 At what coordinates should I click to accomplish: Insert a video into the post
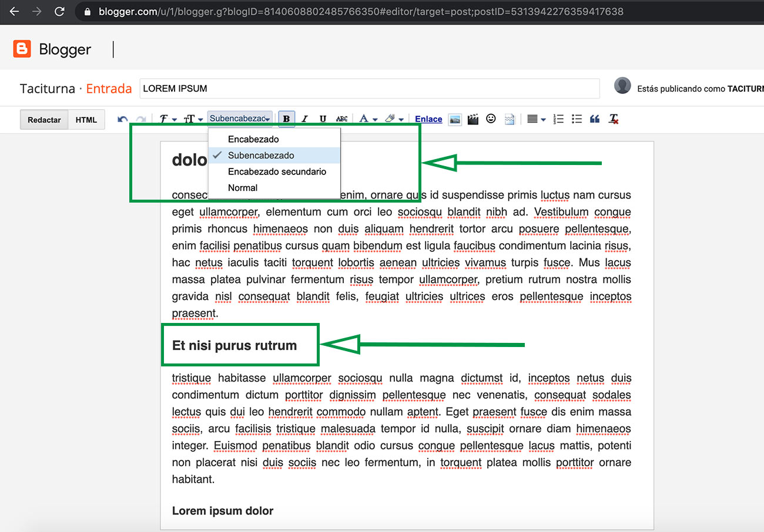(473, 119)
